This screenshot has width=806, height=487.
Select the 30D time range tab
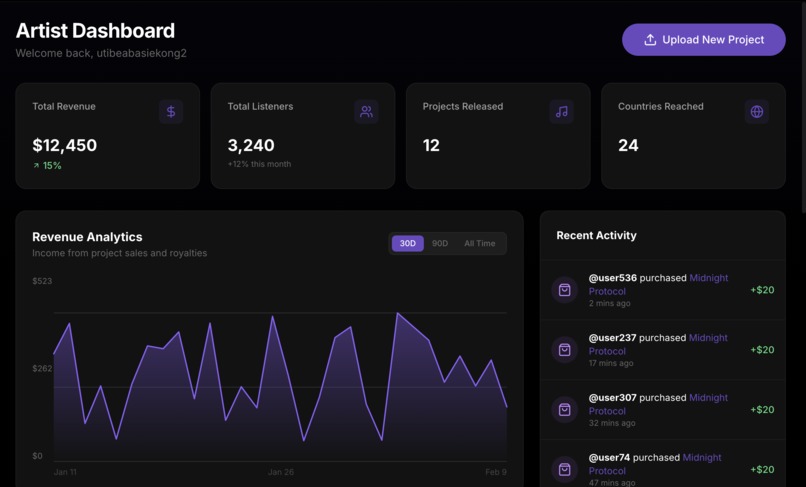(x=408, y=243)
